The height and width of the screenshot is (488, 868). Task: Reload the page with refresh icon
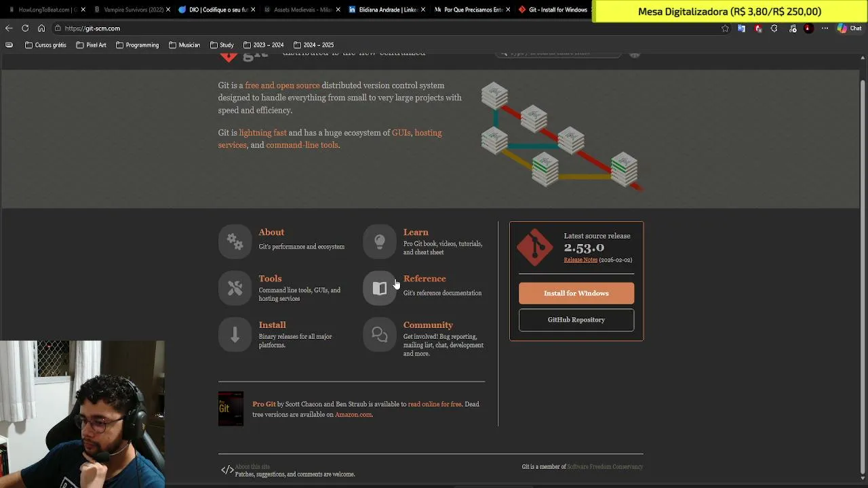point(25,28)
